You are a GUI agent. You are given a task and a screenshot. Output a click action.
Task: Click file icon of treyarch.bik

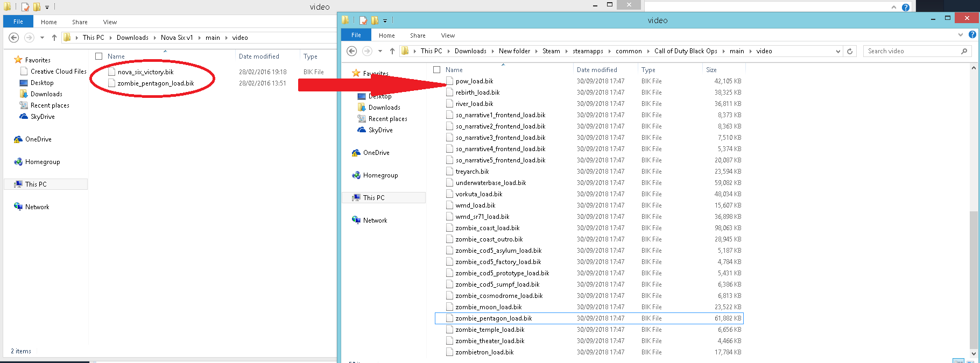[x=450, y=172]
